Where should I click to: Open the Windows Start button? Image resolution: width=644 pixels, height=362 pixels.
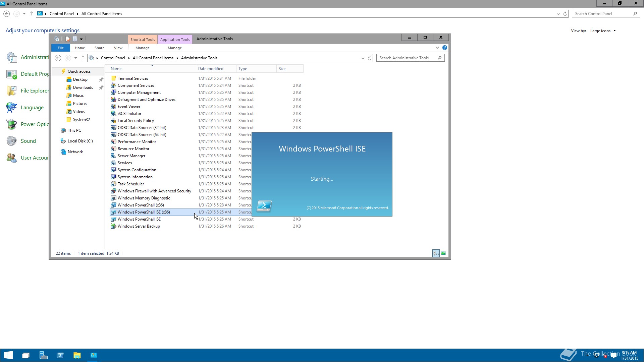pos(8,355)
